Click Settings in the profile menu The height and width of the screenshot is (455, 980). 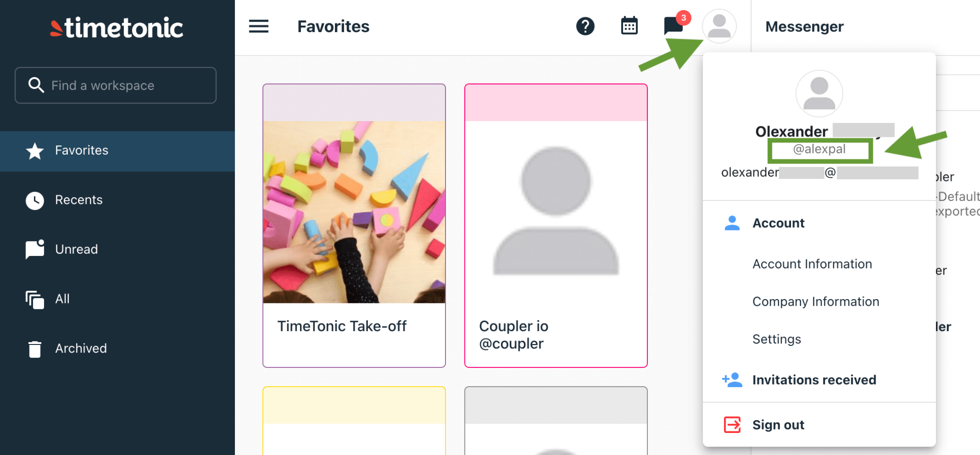(777, 339)
